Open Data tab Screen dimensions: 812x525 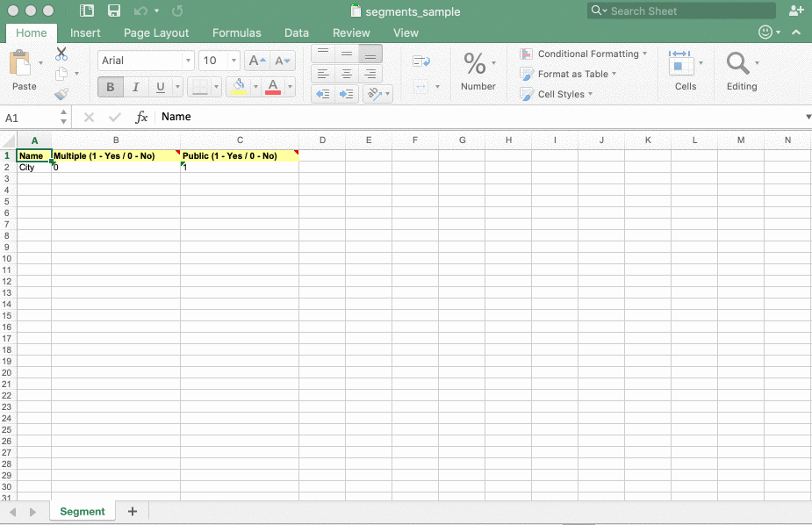pos(296,33)
